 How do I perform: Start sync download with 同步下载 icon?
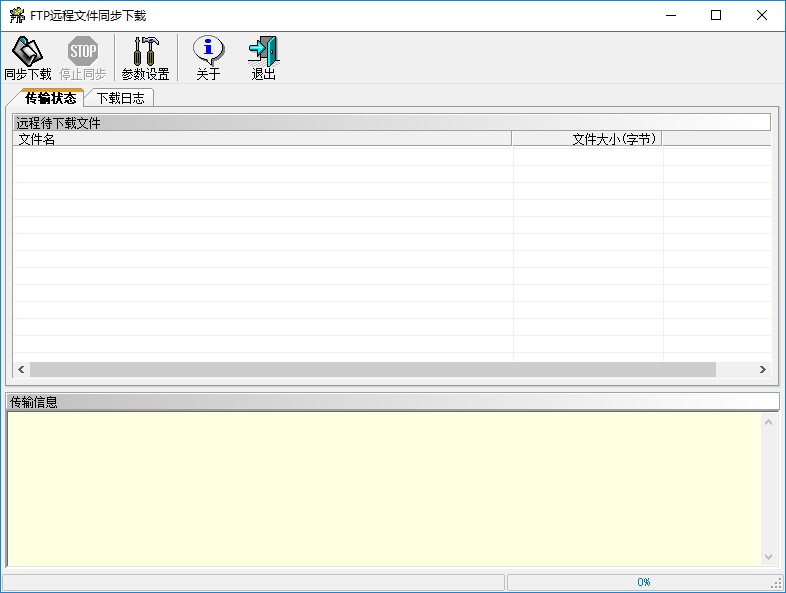click(28, 58)
